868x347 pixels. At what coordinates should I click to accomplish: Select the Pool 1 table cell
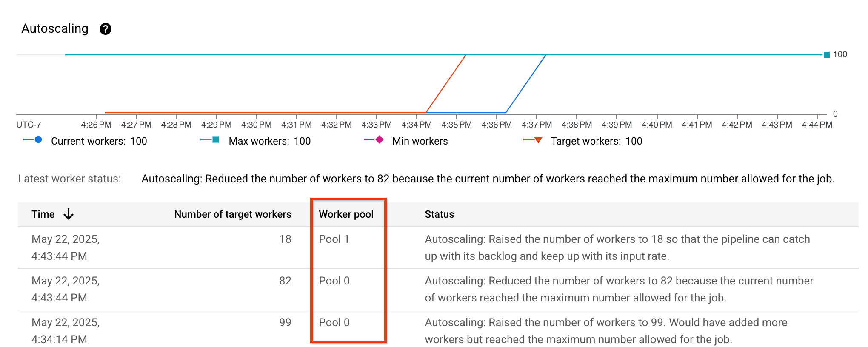coord(334,239)
